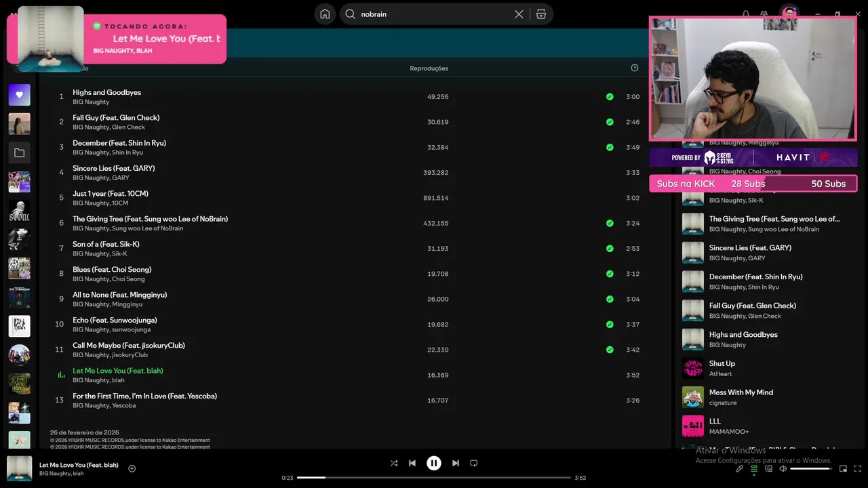
Task: Open artist link Yescoba in track 13
Action: [x=123, y=405]
